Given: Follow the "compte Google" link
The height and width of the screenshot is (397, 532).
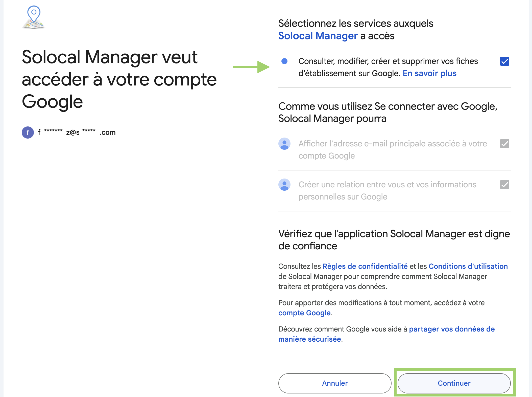Looking at the screenshot, I should pyautogui.click(x=304, y=313).
